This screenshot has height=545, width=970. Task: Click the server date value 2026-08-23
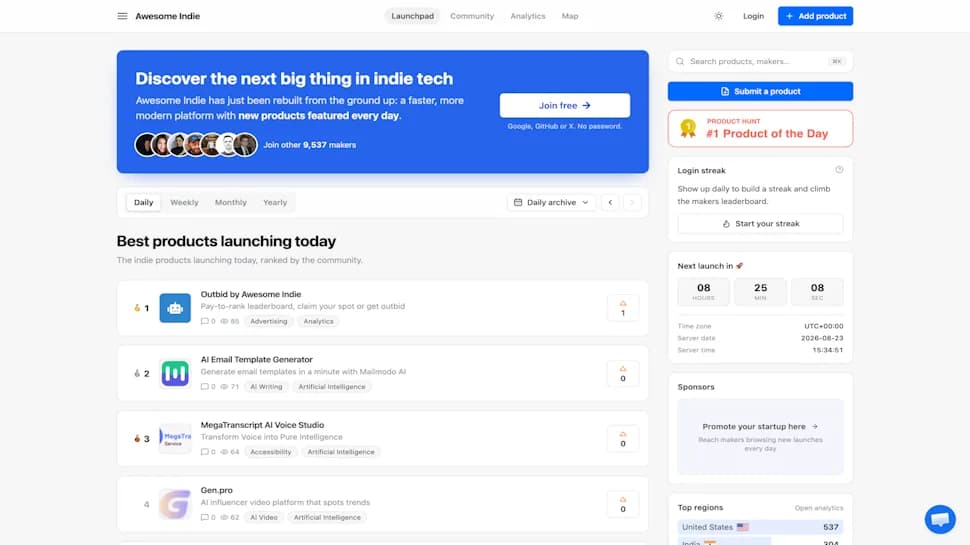pos(822,338)
